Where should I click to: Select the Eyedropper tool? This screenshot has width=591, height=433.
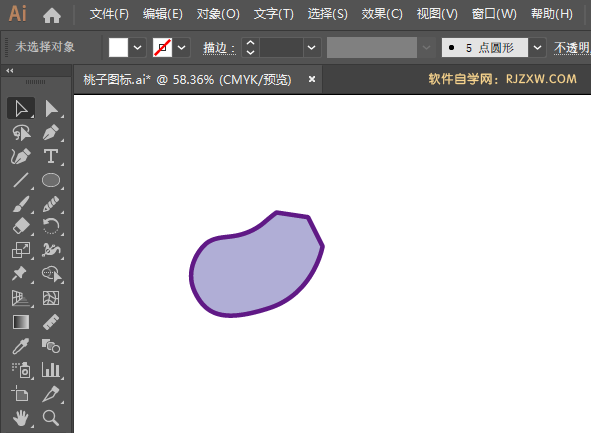[x=21, y=346]
